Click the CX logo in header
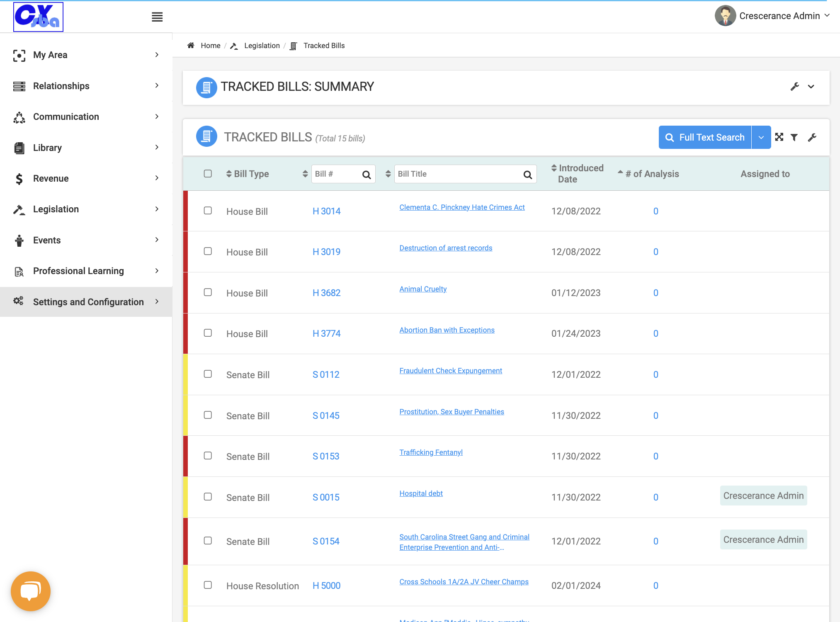The width and height of the screenshot is (840, 622). 38,17
